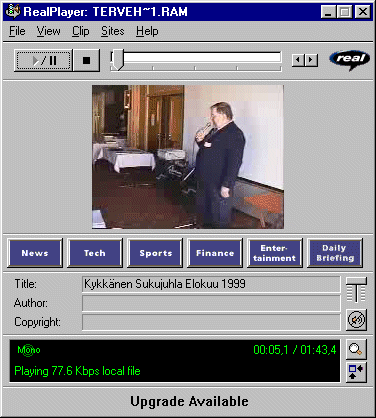Seek forward with the right arrow button
This screenshot has width=376, height=418.
click(311, 60)
